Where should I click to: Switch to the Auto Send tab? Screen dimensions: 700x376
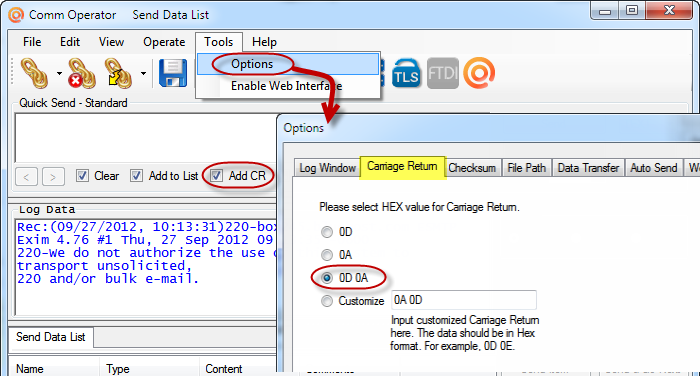tap(654, 168)
